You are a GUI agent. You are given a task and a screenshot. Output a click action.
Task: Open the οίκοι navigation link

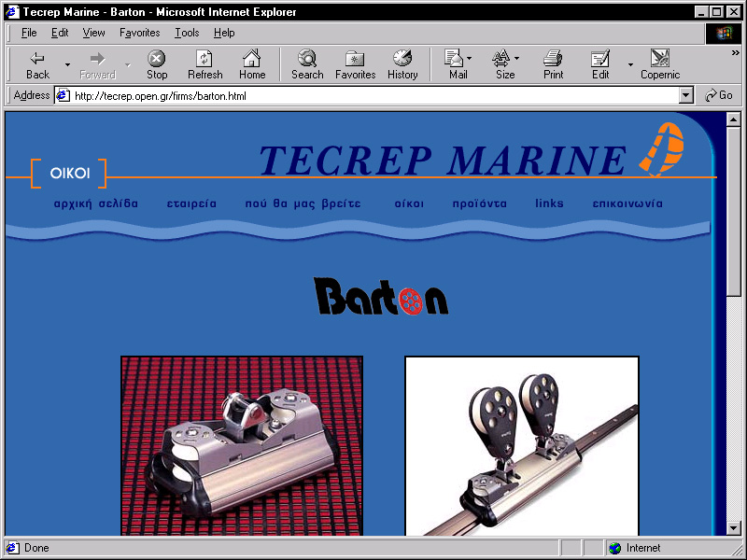click(x=409, y=203)
